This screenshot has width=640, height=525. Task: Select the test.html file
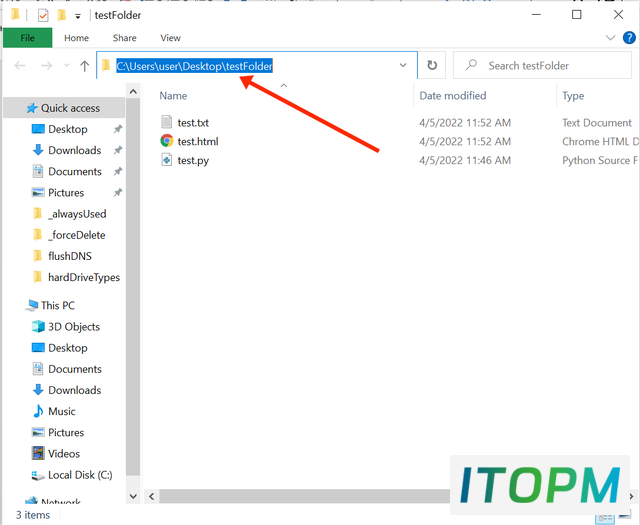[x=198, y=141]
